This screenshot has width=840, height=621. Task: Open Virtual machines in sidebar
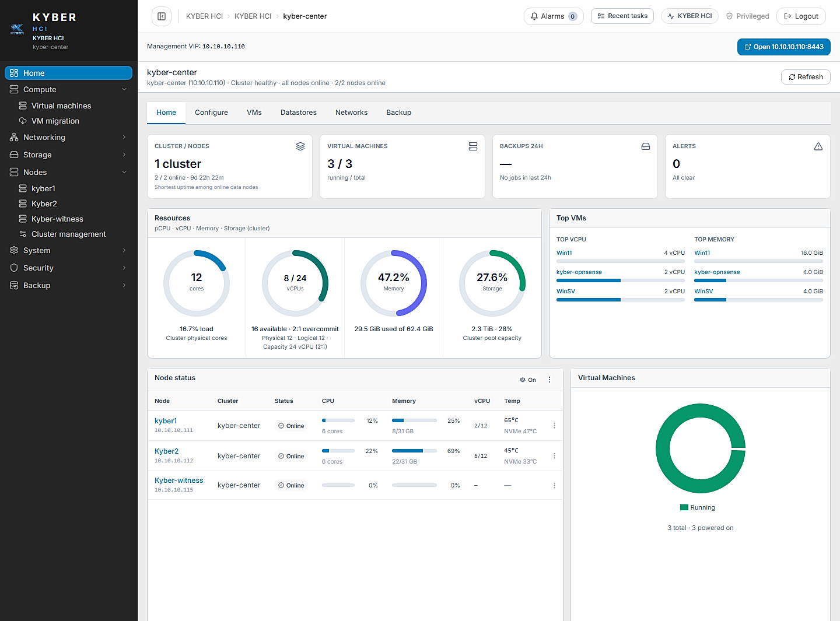point(61,106)
